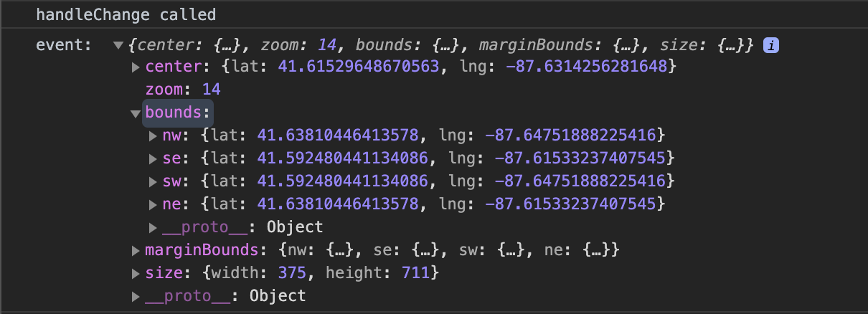Expand the ne bounds entry

click(153, 204)
